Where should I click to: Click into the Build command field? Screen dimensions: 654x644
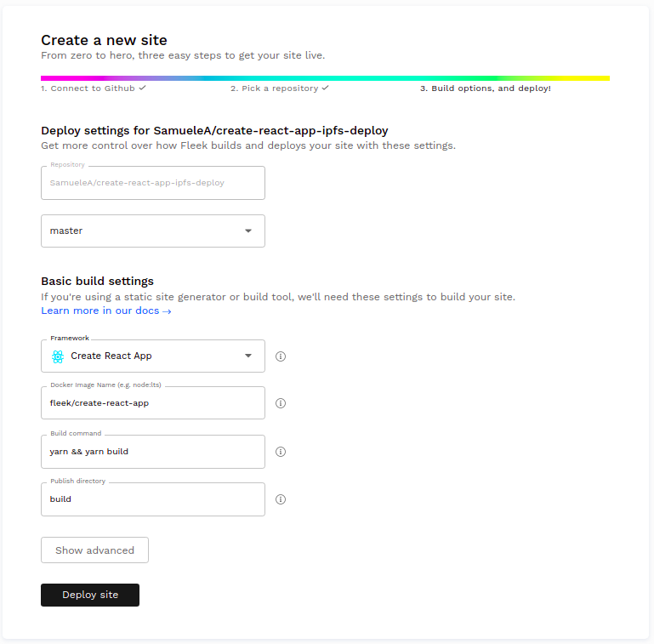tap(153, 452)
